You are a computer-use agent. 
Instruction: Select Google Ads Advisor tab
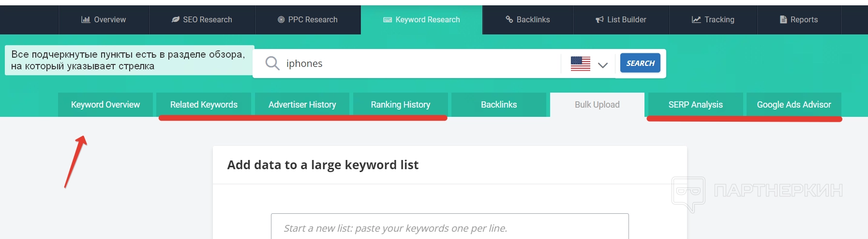point(793,105)
